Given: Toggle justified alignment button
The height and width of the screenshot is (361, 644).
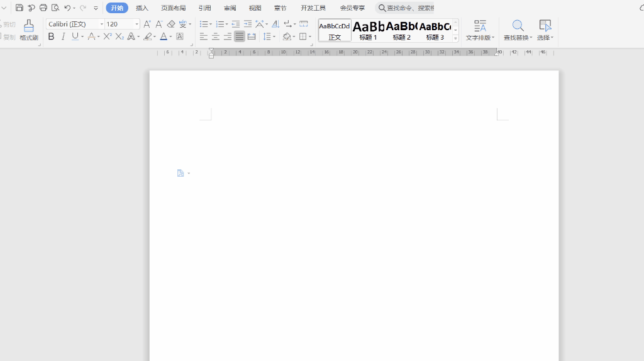Looking at the screenshot, I should [240, 36].
